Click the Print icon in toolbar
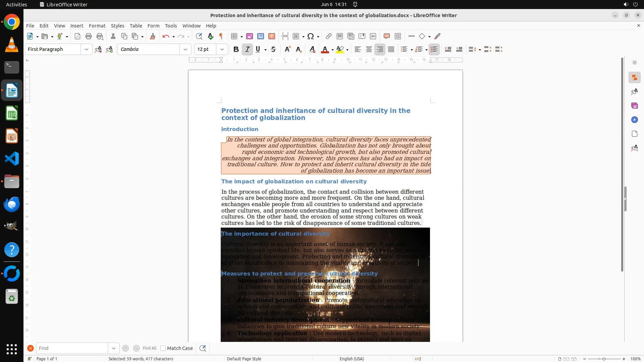 89,37
